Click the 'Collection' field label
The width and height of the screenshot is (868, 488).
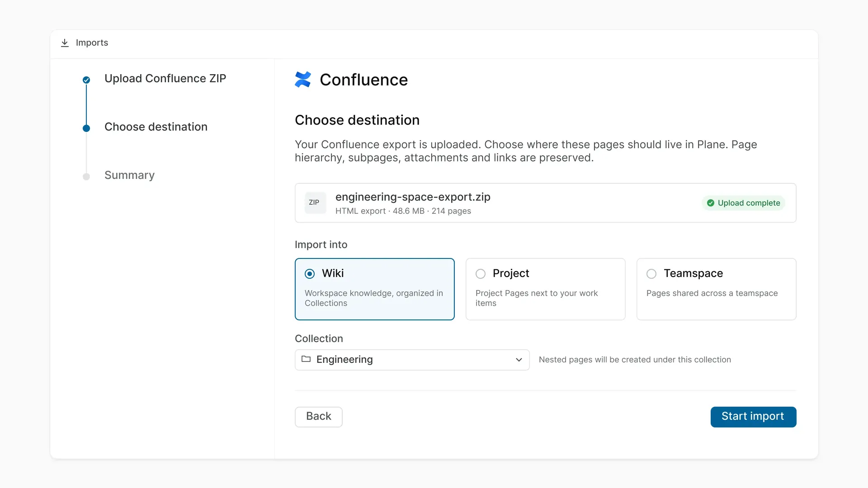point(319,339)
